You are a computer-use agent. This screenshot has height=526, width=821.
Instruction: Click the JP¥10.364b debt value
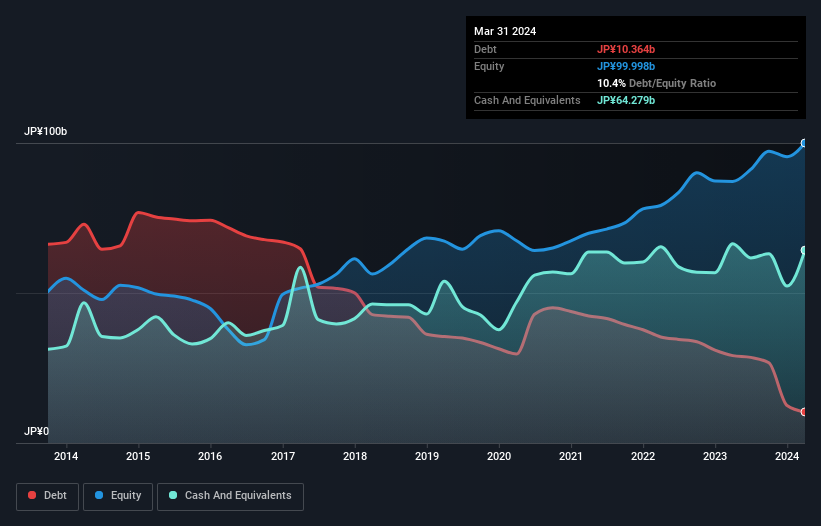(626, 49)
